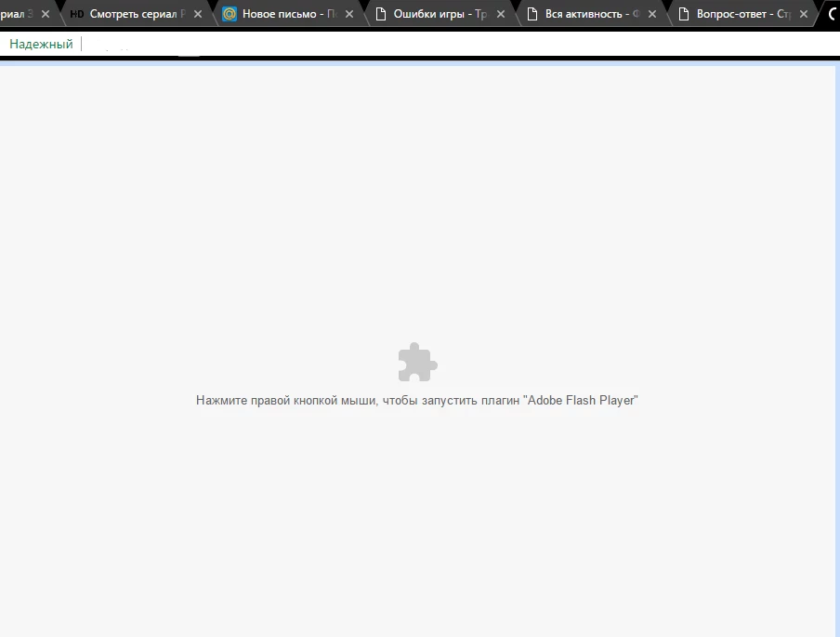Switch to the 'Смотреть сериал' tab
This screenshot has width=840, height=637.
point(137,14)
